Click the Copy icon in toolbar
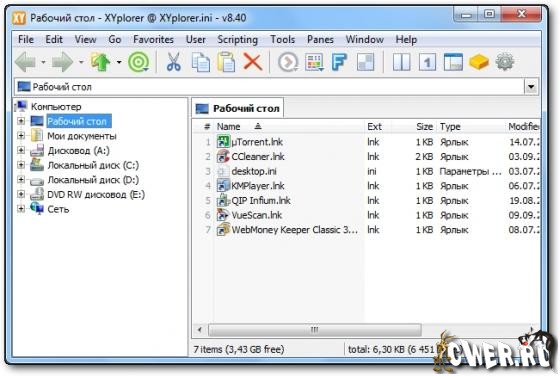The image size is (560, 376). tap(201, 62)
